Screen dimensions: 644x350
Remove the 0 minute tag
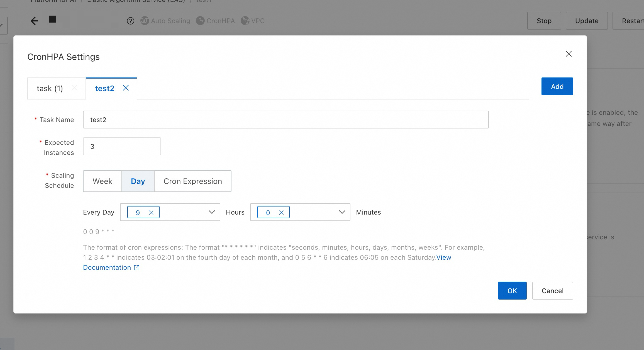click(x=281, y=213)
